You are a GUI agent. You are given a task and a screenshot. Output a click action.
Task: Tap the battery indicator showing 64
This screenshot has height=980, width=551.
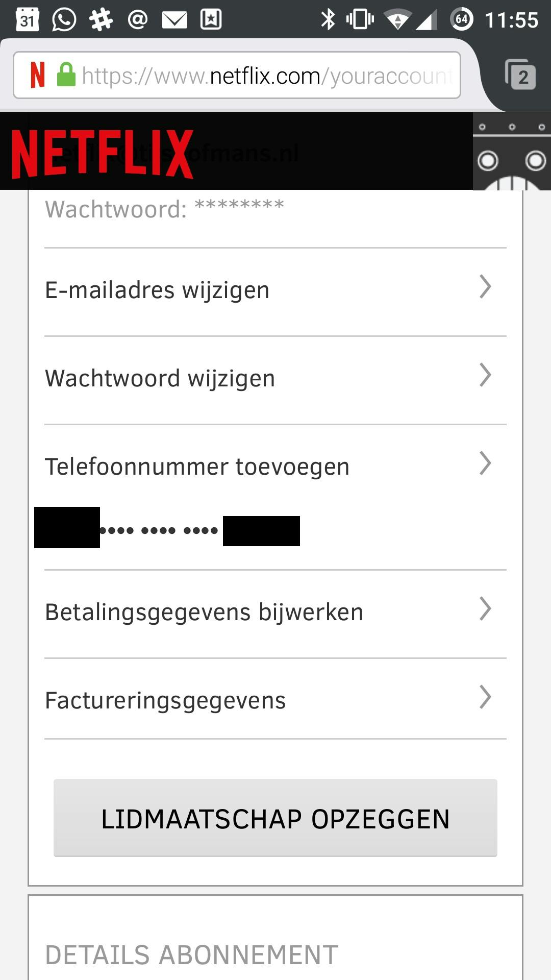462,20
